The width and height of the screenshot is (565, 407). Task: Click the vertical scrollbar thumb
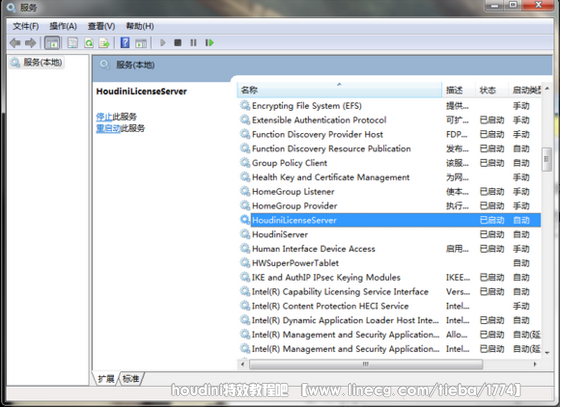click(547, 159)
